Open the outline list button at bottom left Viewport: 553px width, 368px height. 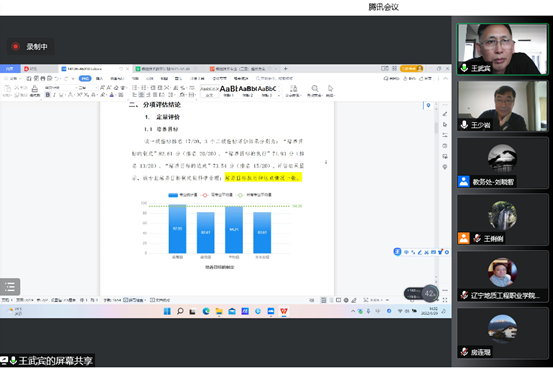(10, 287)
